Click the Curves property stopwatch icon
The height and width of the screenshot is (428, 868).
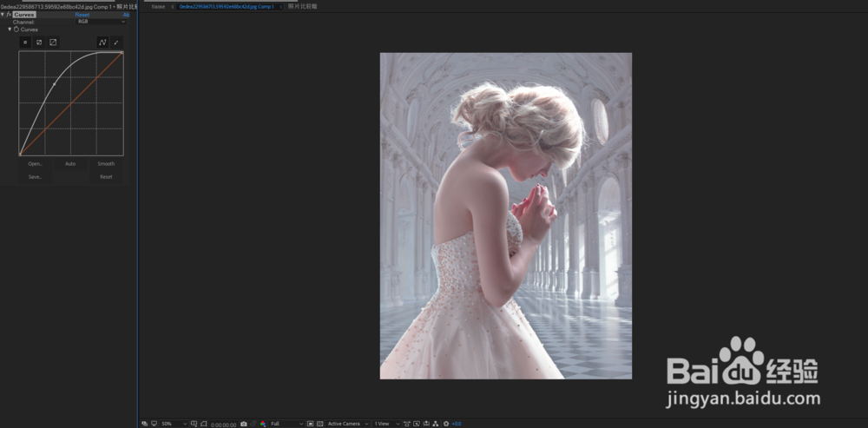click(16, 29)
